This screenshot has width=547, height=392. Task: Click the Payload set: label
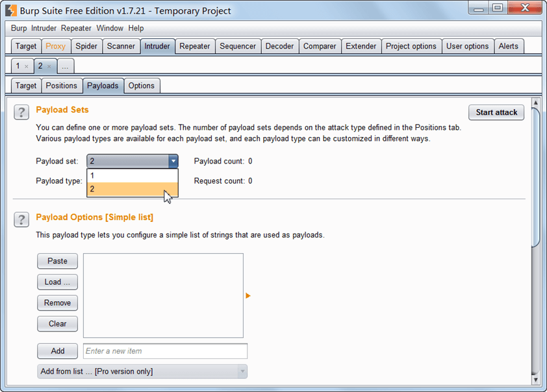click(x=57, y=162)
